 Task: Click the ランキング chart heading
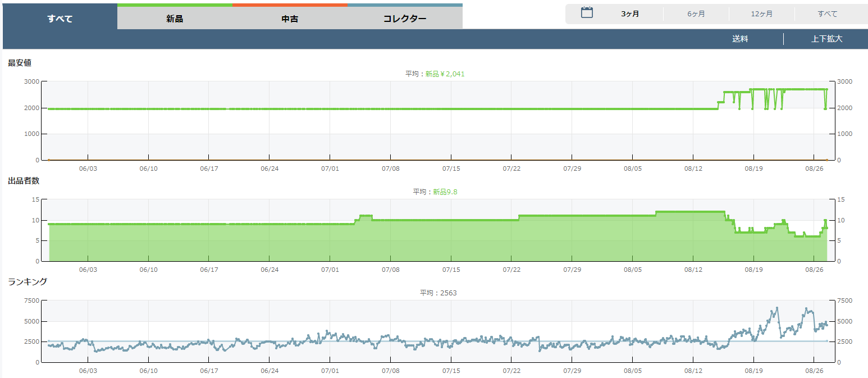(x=28, y=282)
